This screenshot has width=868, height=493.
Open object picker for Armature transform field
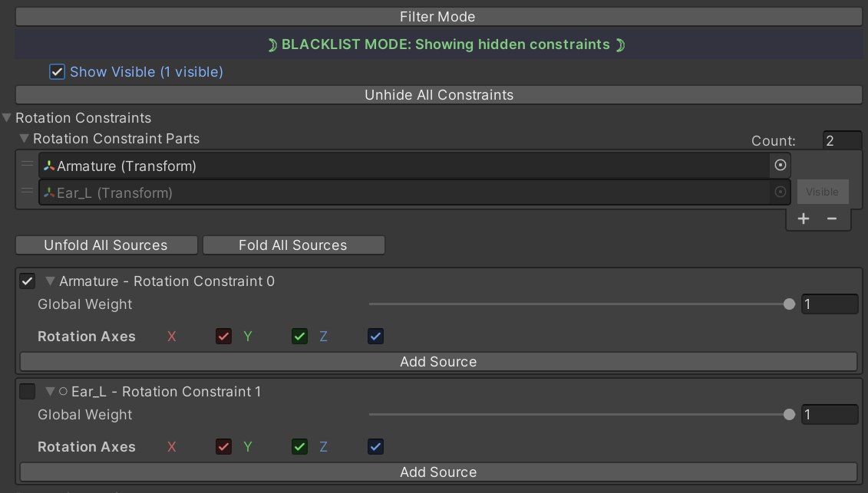(x=780, y=166)
